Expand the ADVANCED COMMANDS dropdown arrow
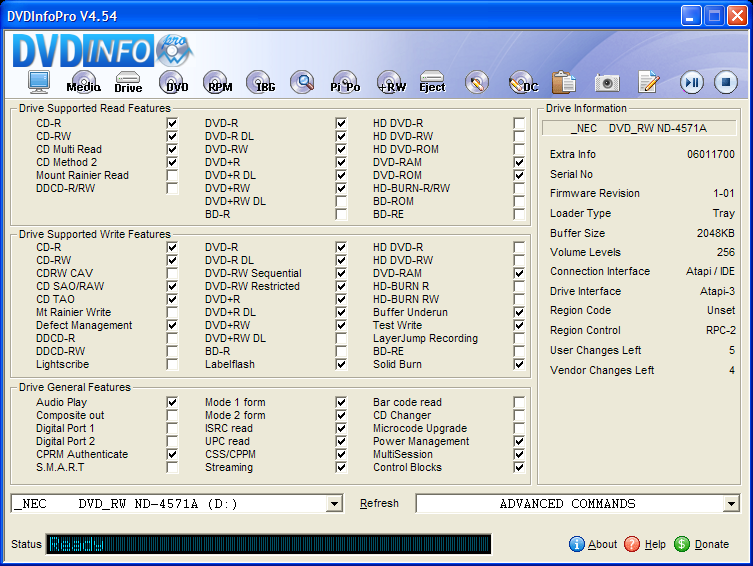Viewport: 753px width, 566px height. click(x=731, y=504)
